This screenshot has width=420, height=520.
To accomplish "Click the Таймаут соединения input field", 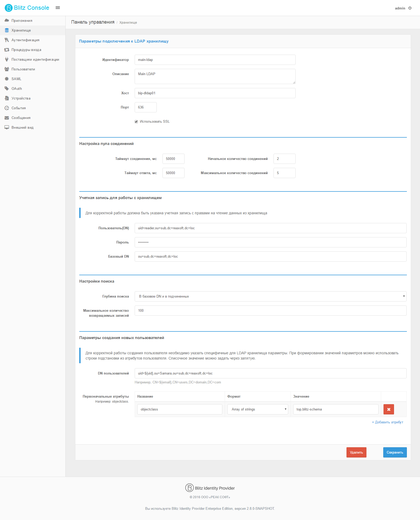I will (x=174, y=159).
